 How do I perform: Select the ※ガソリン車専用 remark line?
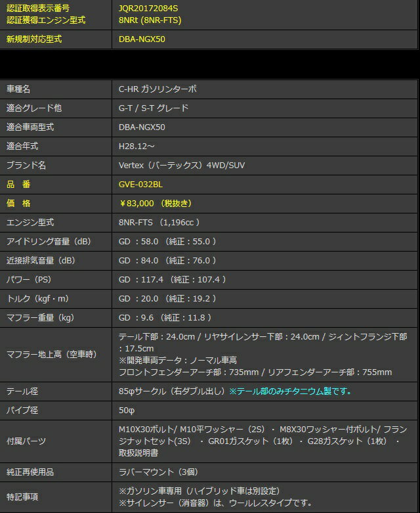click(199, 491)
